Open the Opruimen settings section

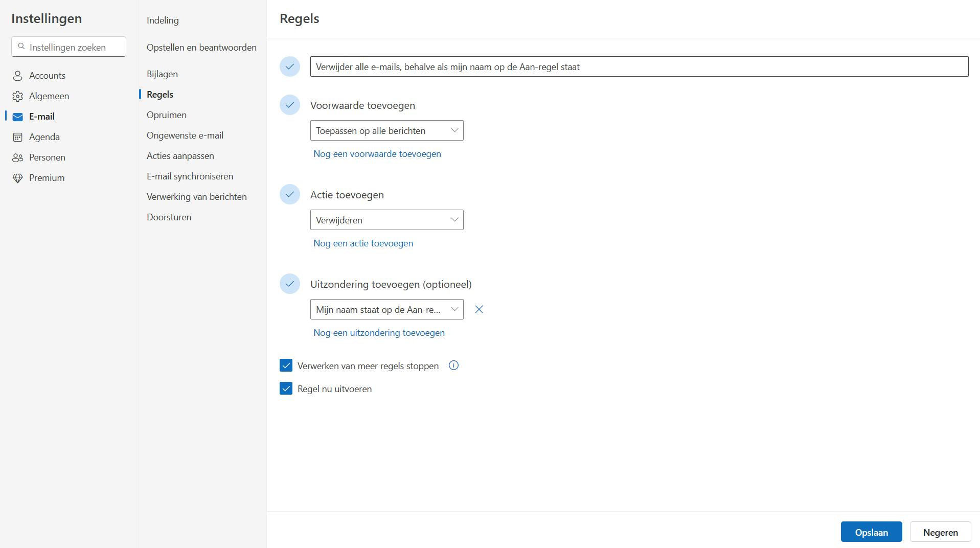pyautogui.click(x=167, y=115)
